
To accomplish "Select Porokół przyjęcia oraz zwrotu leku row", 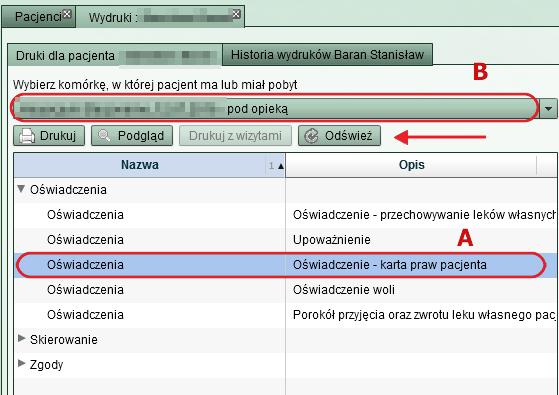I will pyautogui.click(x=285, y=315).
